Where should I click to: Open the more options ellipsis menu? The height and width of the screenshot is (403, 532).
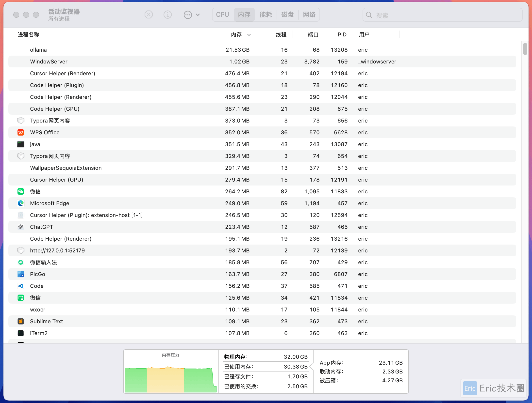tap(192, 15)
